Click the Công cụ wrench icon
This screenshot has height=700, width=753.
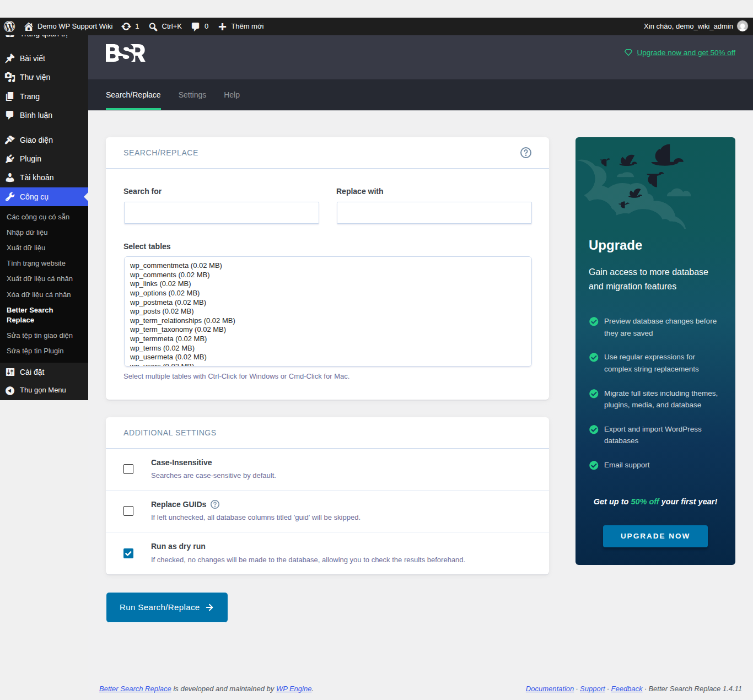[10, 197]
